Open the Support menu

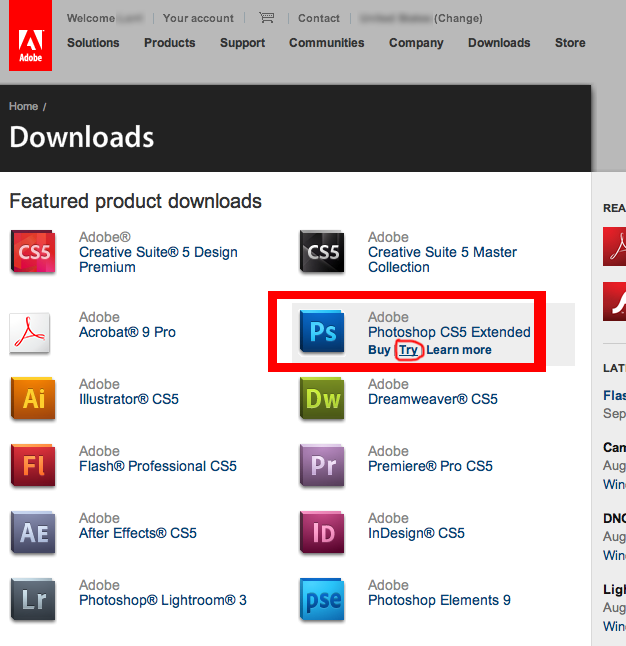(242, 43)
